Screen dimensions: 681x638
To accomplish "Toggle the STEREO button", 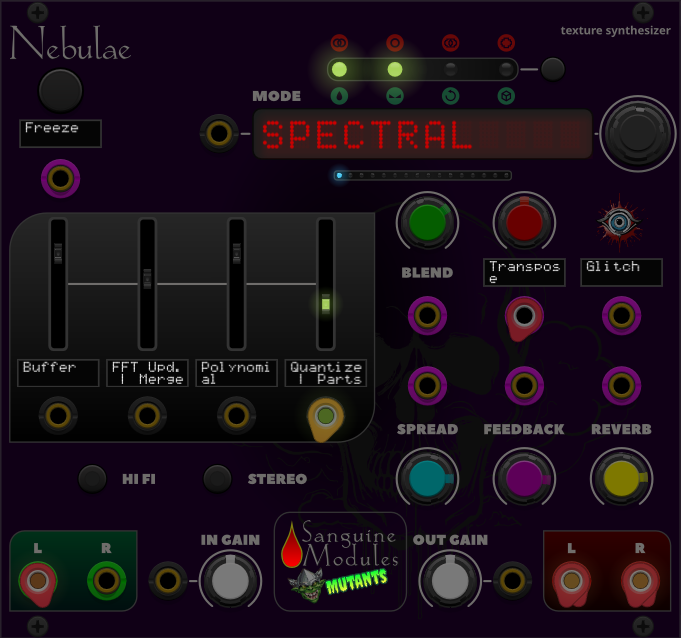I will 217,479.
